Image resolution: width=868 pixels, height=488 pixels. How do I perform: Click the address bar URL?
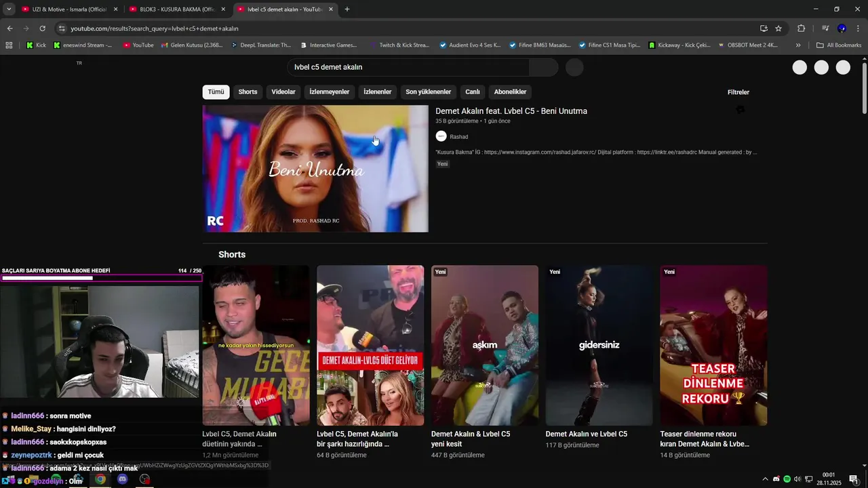[155, 28]
